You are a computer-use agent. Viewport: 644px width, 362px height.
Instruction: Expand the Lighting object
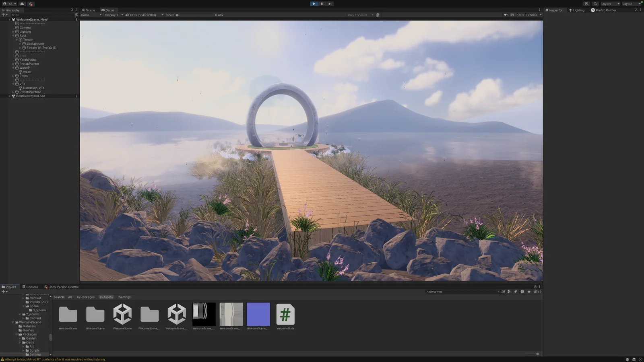click(13, 31)
